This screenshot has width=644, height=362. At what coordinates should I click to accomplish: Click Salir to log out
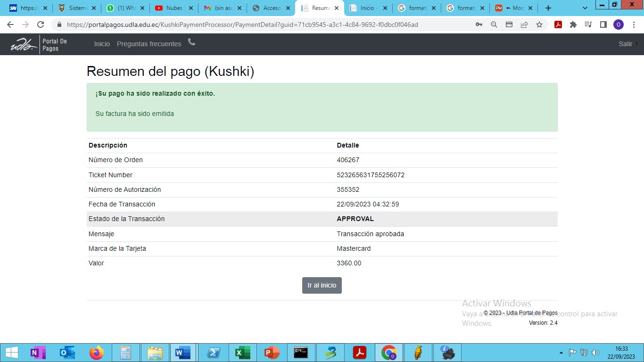625,44
